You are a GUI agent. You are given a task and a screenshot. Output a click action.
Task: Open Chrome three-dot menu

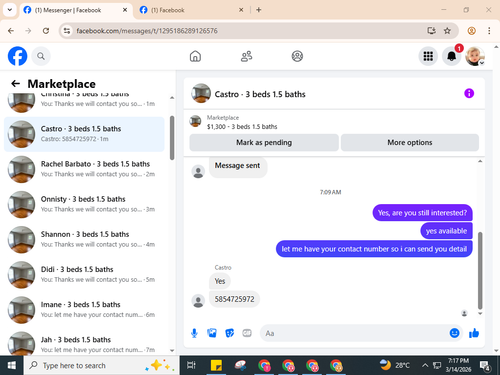(x=489, y=31)
